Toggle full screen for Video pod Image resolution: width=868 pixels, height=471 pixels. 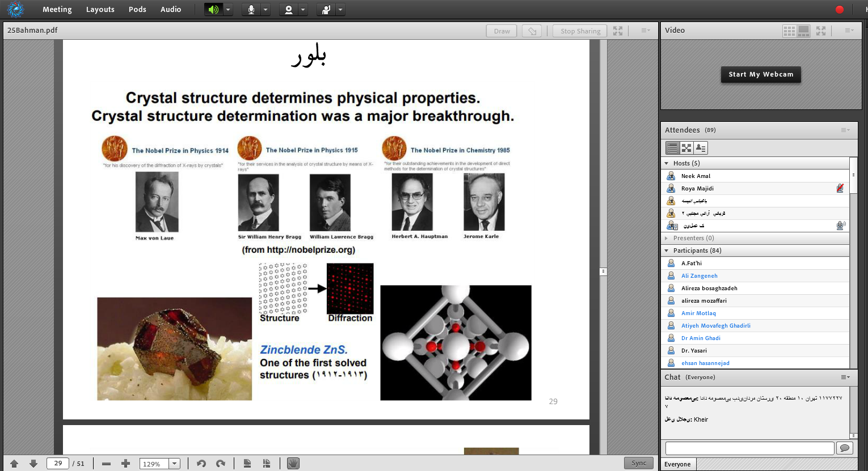(x=821, y=31)
